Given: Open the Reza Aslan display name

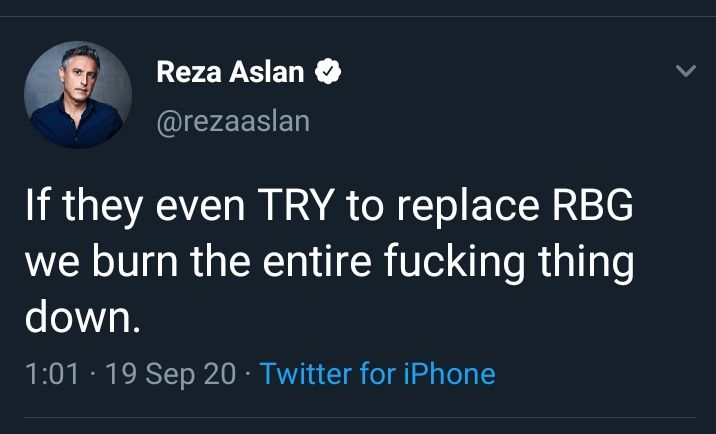Looking at the screenshot, I should (x=231, y=71).
